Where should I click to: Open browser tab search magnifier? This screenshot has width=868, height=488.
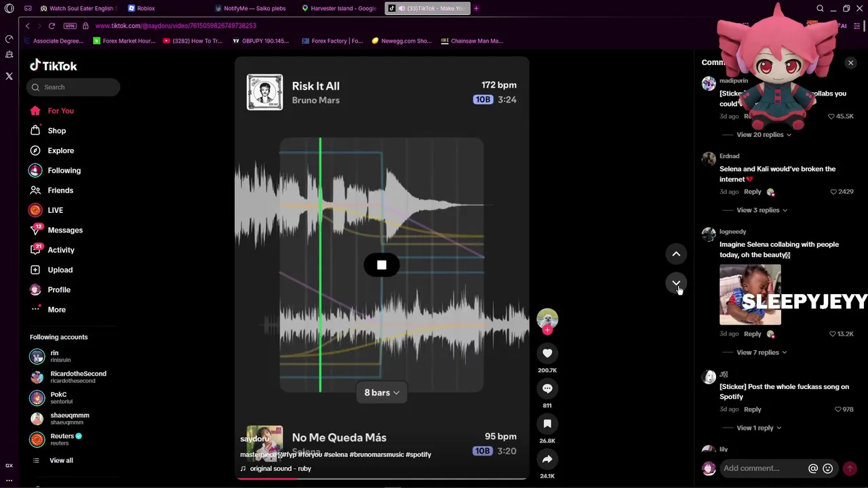point(820,8)
